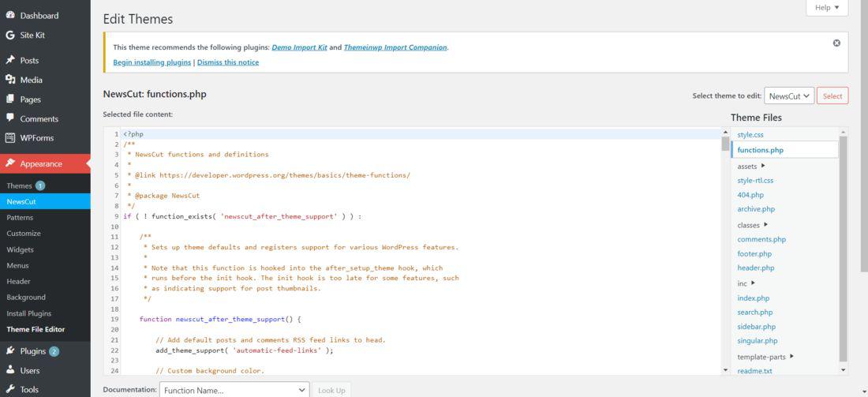Click the Plugins update badge showing 2
Viewport: 868px width, 397px height.
pos(54,351)
